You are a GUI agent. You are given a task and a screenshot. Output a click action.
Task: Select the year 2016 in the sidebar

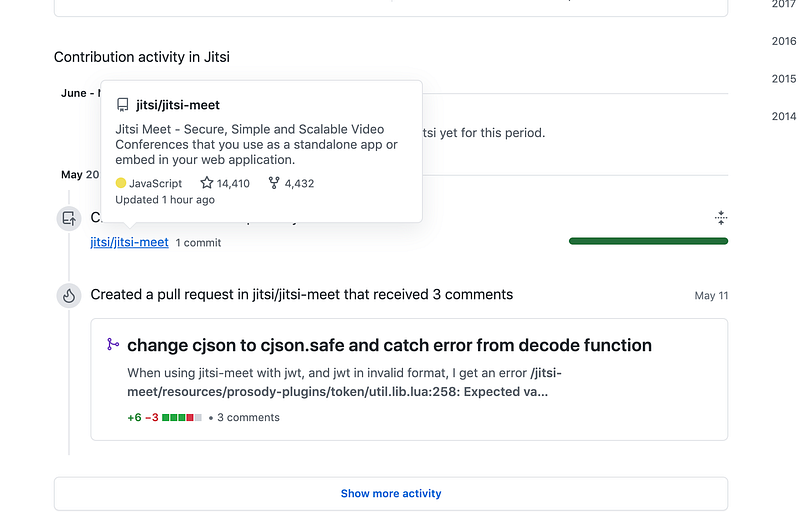784,41
